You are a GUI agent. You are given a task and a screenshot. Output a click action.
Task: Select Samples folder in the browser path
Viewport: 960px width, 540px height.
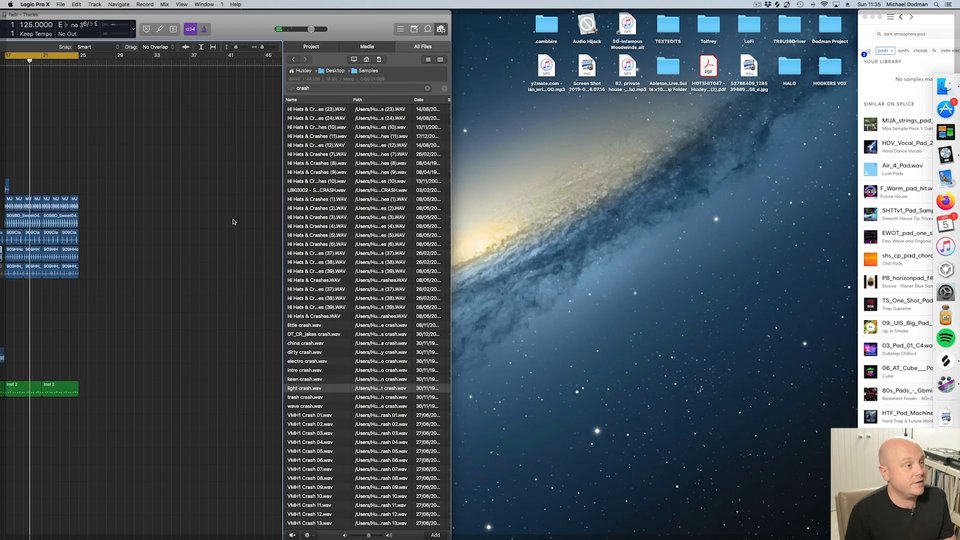pyautogui.click(x=364, y=70)
